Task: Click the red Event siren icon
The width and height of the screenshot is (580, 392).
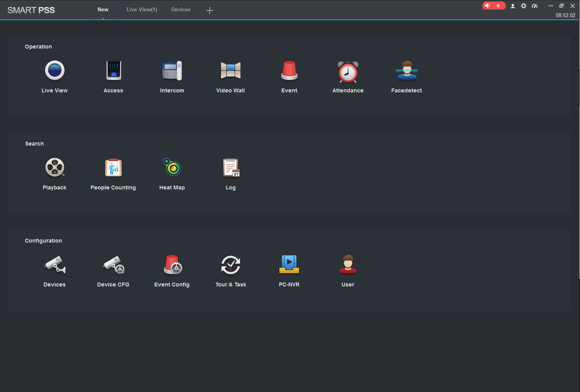Action: coord(289,71)
